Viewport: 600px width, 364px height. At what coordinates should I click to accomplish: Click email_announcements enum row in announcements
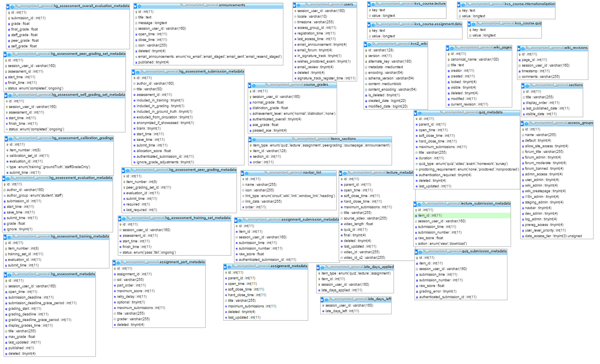click(x=207, y=57)
